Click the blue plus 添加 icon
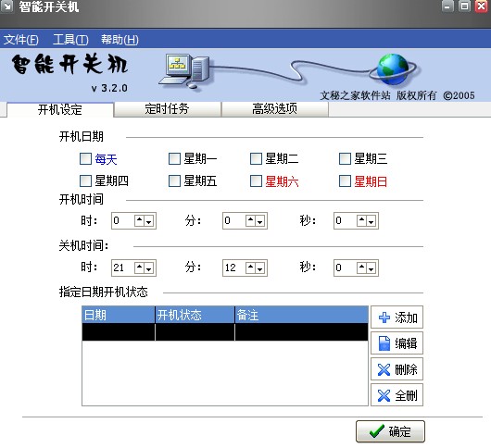 tap(384, 317)
